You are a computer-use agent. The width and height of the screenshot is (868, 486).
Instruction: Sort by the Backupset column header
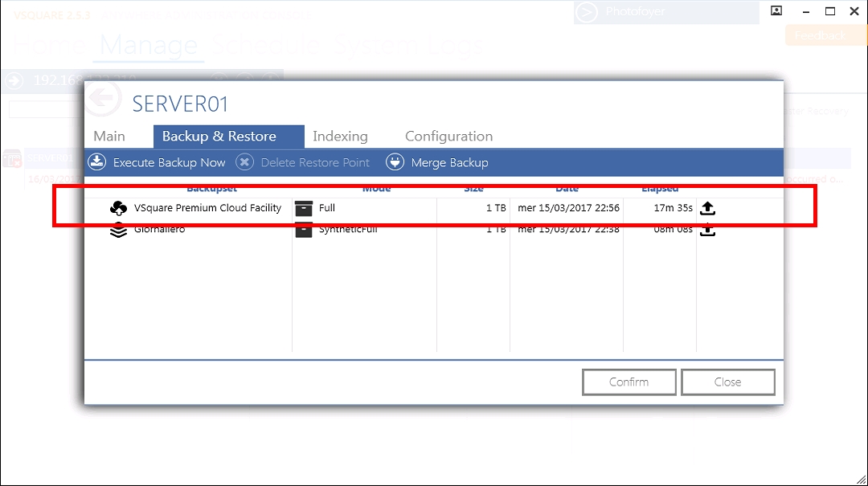pos(211,189)
